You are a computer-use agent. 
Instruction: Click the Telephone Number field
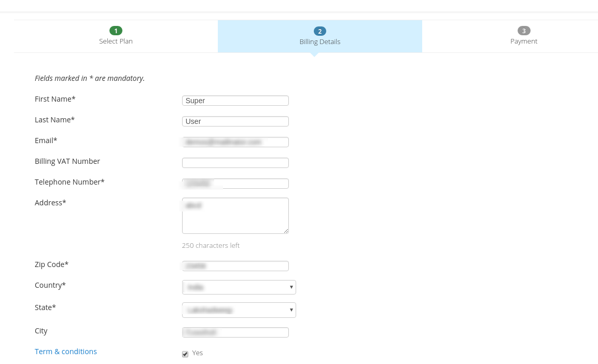pyautogui.click(x=235, y=184)
